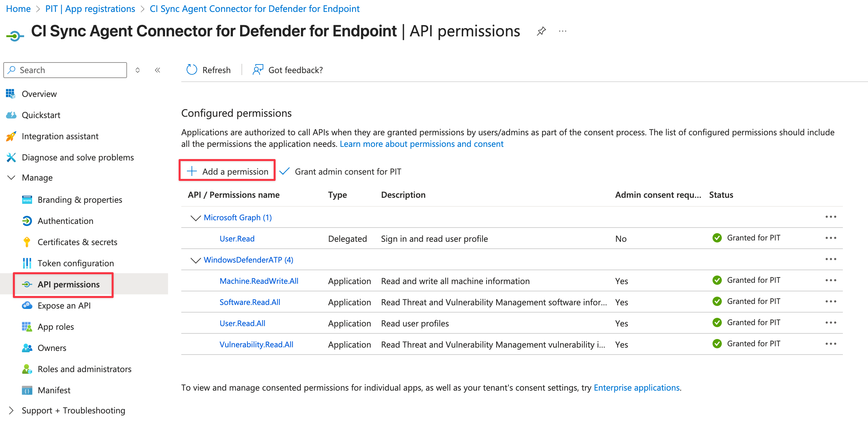This screenshot has height=426, width=868.
Task: Click the Token configuration bars icon
Action: [x=27, y=263]
